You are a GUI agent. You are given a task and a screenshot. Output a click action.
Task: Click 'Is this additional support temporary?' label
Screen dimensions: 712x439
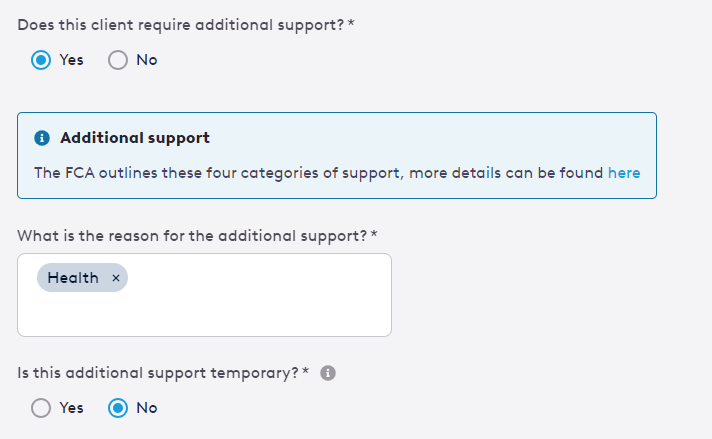(158, 373)
